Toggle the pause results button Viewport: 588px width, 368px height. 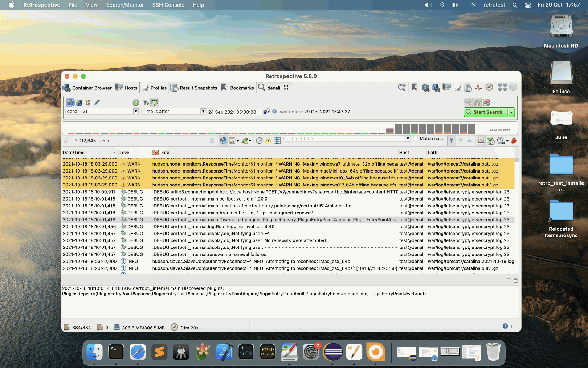[x=212, y=141]
